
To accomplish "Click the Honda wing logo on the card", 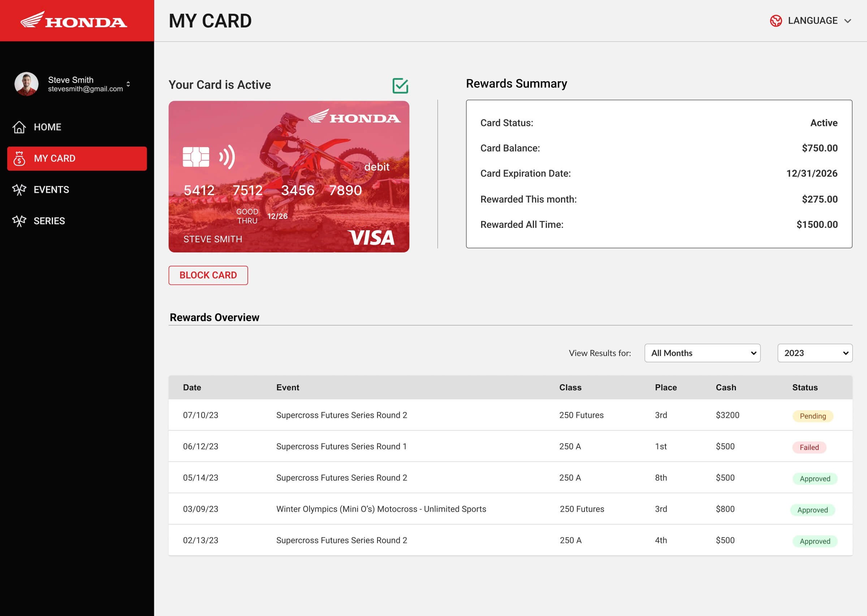I will tap(354, 116).
